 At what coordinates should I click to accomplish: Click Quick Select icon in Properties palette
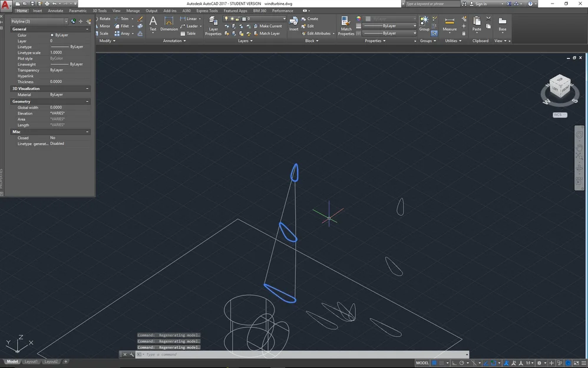[x=88, y=21]
